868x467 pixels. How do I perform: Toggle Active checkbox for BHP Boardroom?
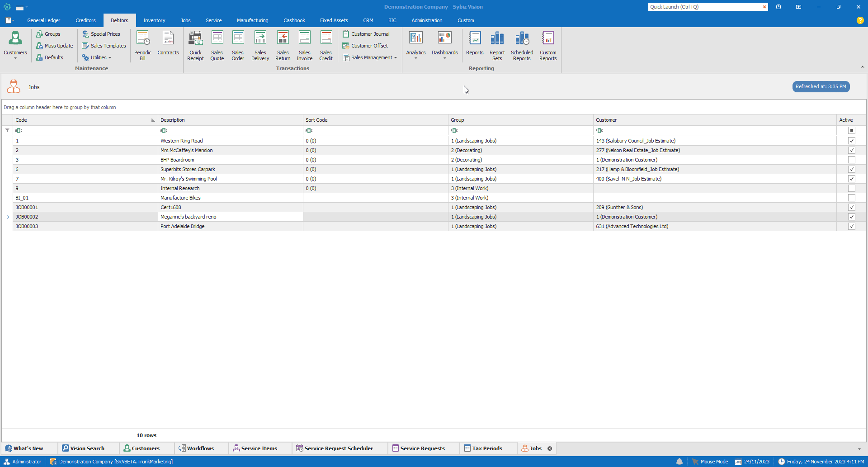(x=851, y=160)
